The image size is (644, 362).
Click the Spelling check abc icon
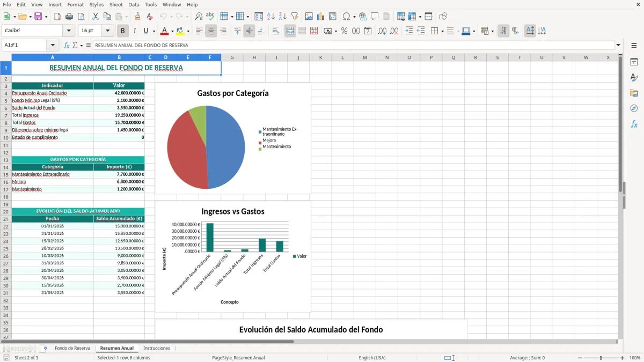[x=210, y=17]
